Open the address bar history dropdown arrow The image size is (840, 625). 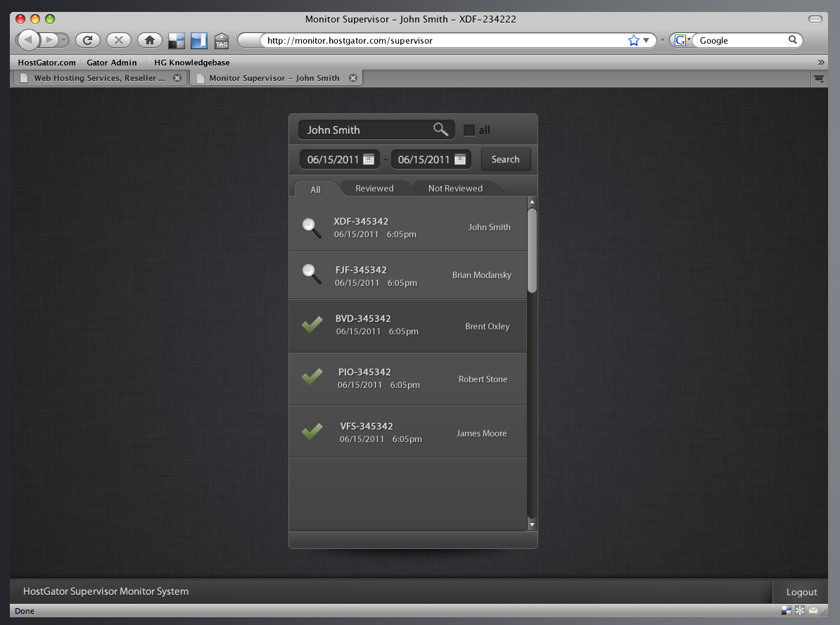[x=646, y=40]
